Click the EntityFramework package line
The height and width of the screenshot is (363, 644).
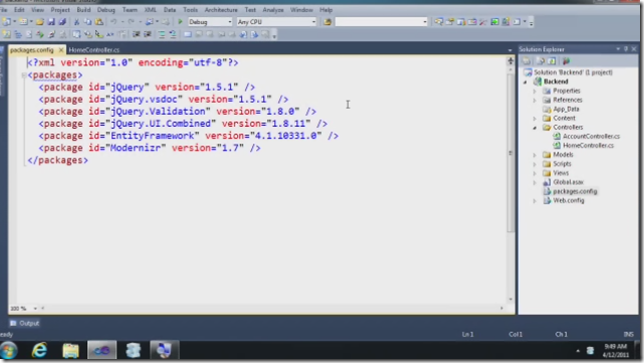(x=189, y=136)
